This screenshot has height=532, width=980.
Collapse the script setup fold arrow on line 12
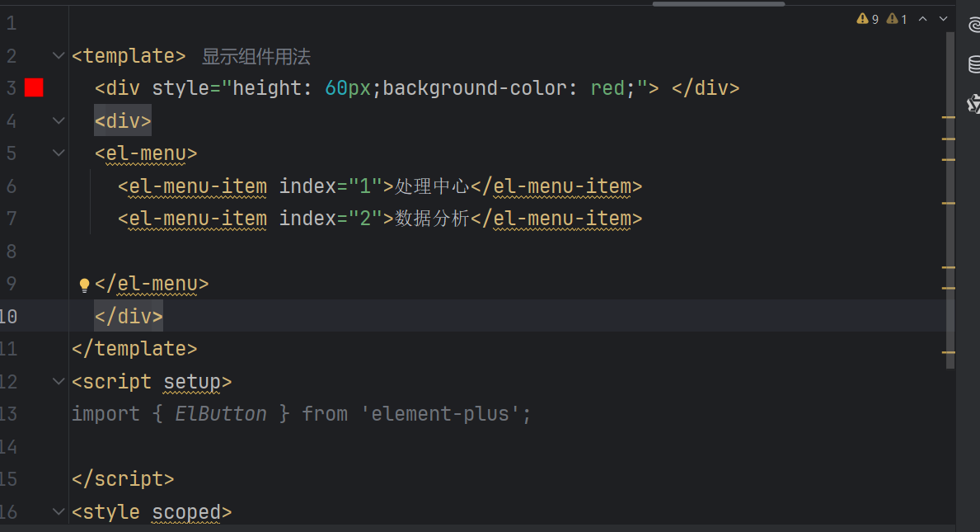click(x=59, y=381)
